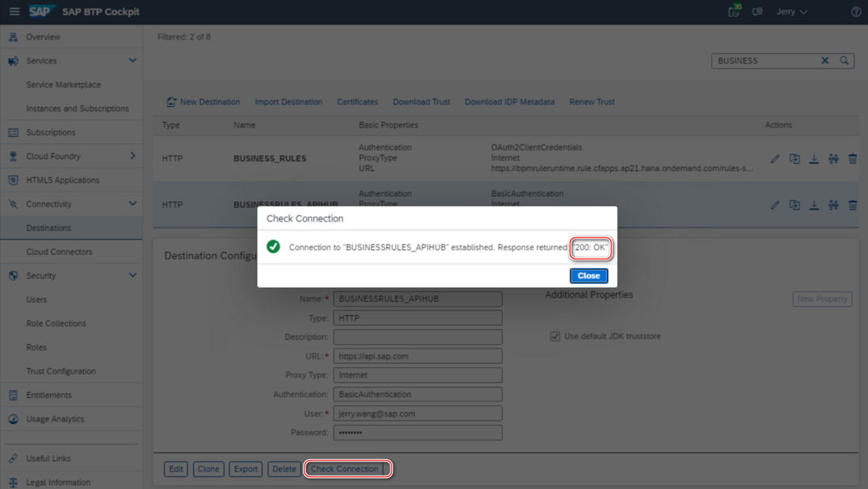Click the search magnifier icon
The image size is (868, 489).
[844, 60]
